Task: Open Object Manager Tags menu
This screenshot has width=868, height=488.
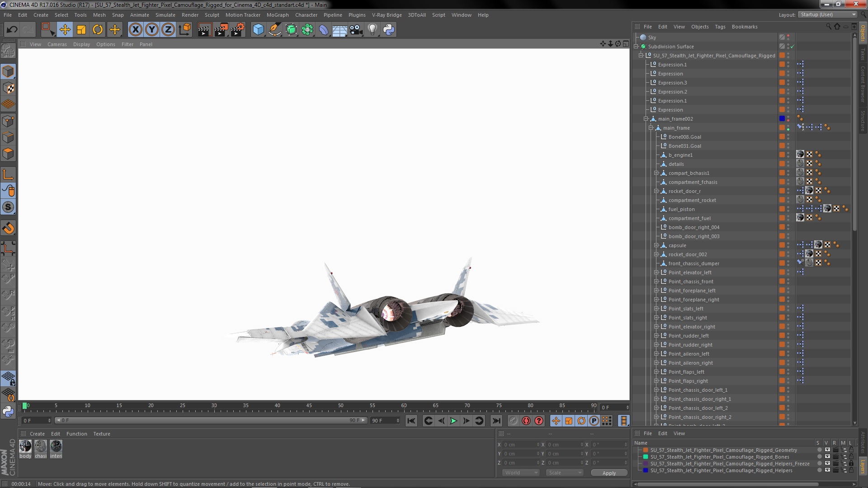Action: [720, 27]
